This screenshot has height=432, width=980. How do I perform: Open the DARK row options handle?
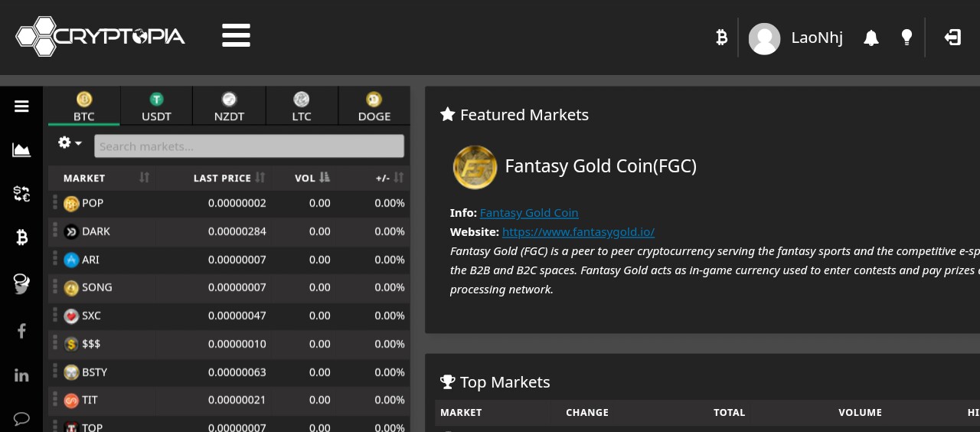point(55,231)
